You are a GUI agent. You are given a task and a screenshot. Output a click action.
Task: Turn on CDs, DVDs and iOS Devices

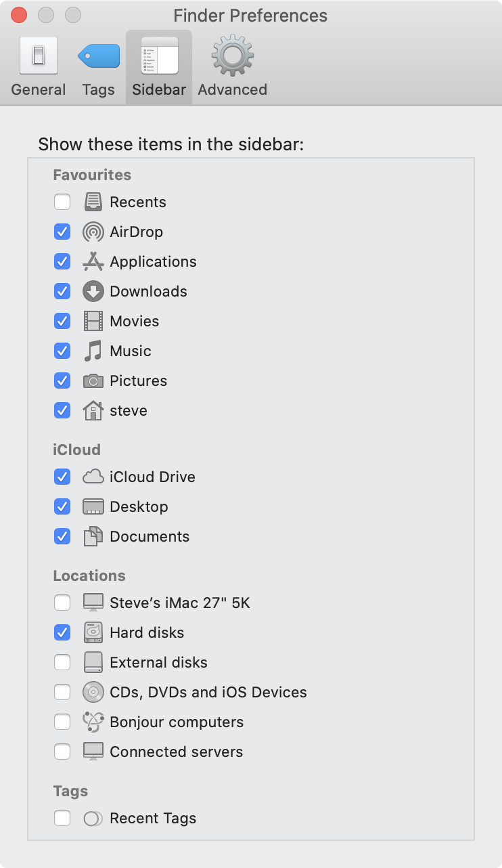pyautogui.click(x=62, y=693)
